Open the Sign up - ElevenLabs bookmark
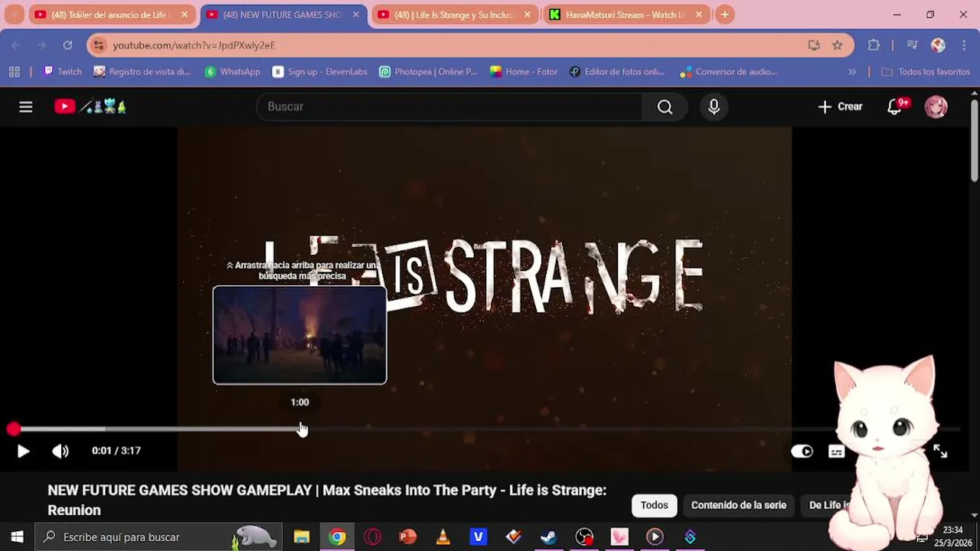The width and height of the screenshot is (980, 551). coord(319,72)
